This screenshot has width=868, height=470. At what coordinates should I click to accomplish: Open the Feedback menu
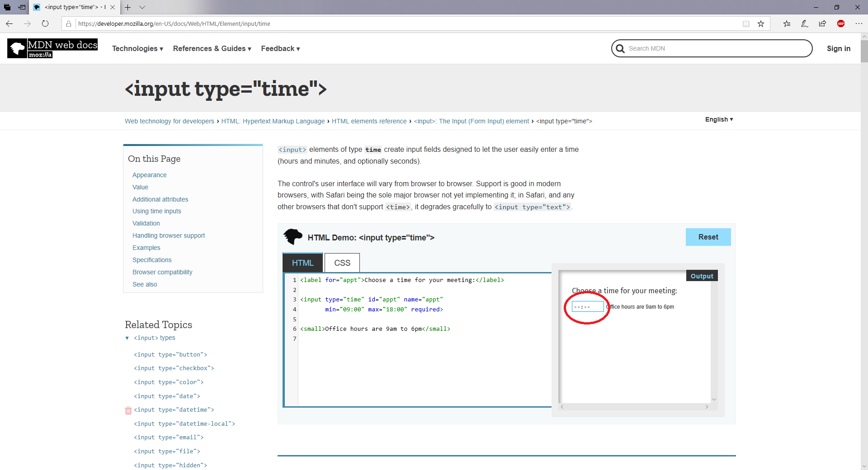click(280, 48)
